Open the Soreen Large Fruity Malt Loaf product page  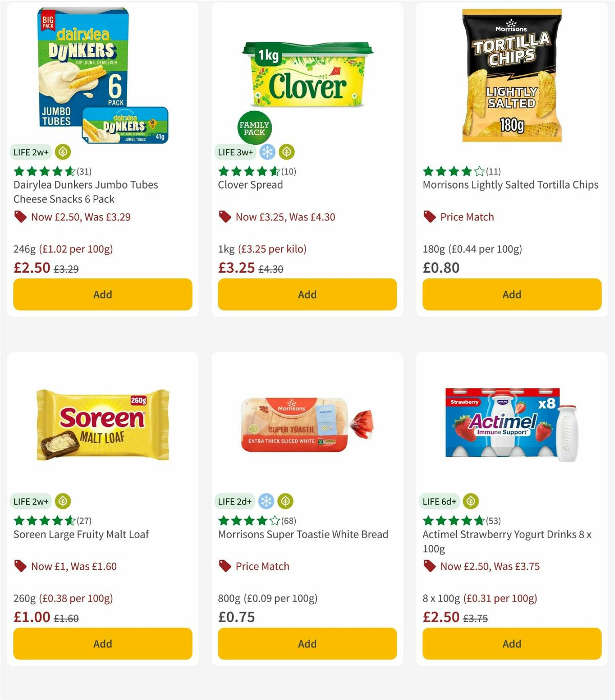80,534
